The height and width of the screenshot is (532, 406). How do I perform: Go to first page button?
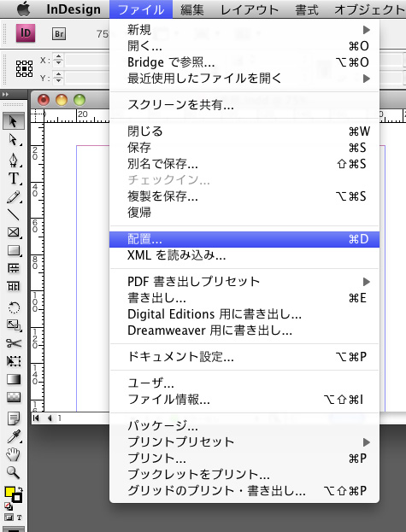(x=36, y=418)
